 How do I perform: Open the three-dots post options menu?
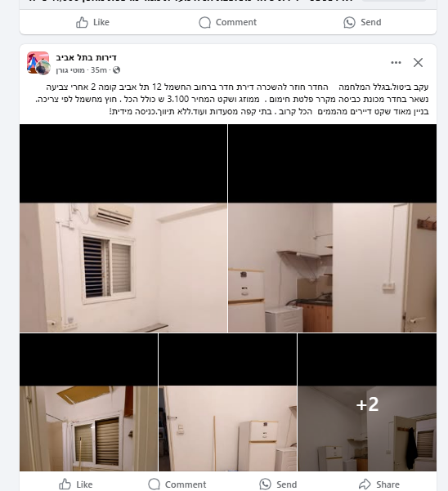(x=396, y=63)
